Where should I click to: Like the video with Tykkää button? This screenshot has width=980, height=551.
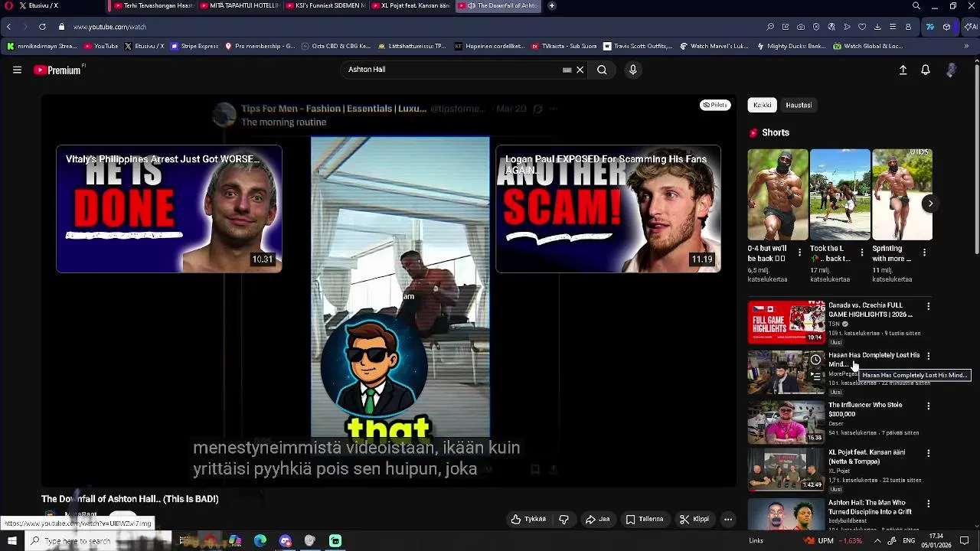coord(528,519)
